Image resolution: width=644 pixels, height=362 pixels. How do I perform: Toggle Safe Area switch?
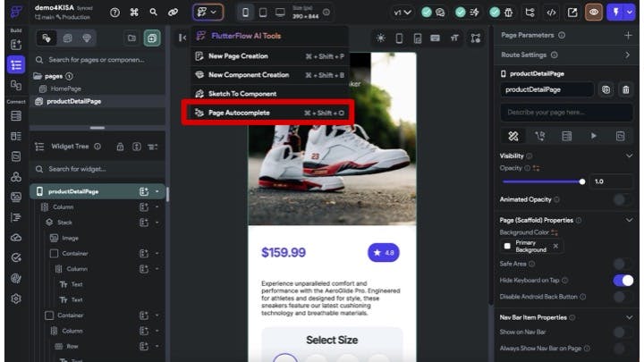(x=623, y=264)
